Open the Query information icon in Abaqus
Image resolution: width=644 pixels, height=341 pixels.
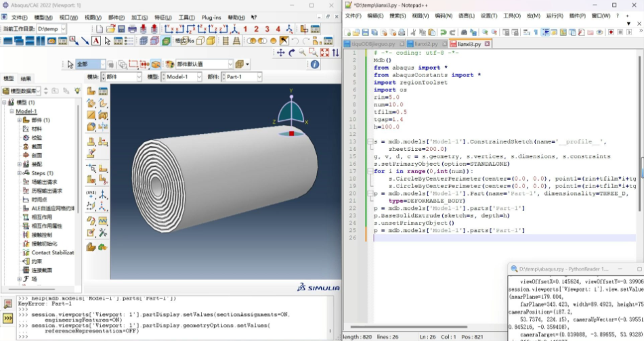[x=315, y=64]
